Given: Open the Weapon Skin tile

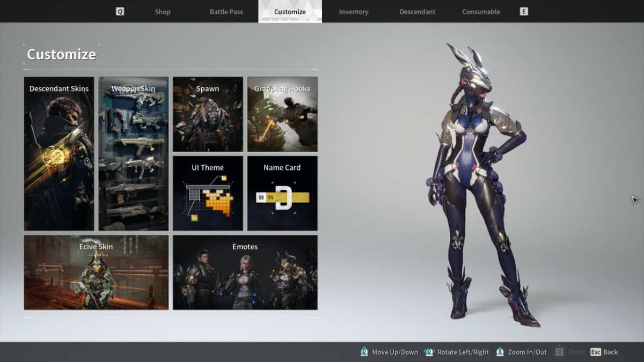Looking at the screenshot, I should coord(133,153).
